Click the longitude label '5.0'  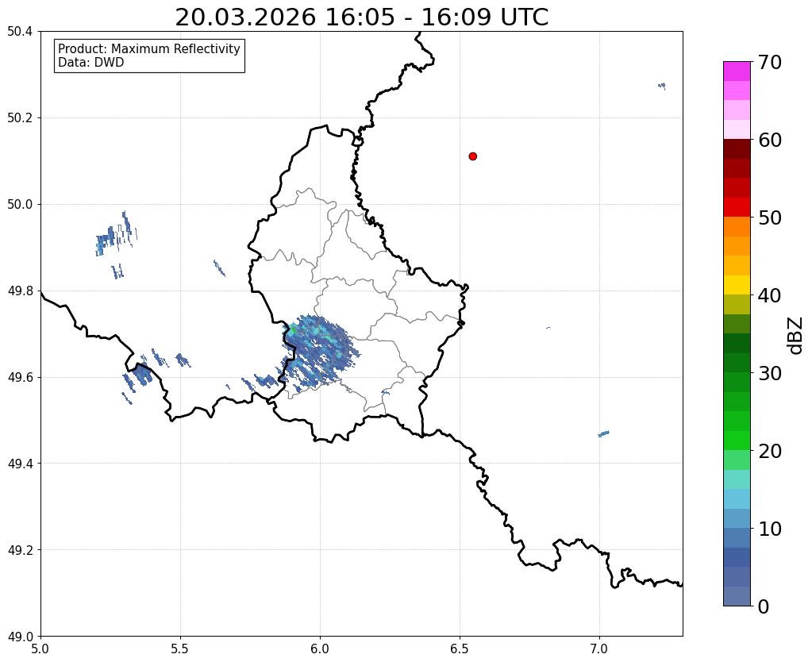click(40, 649)
